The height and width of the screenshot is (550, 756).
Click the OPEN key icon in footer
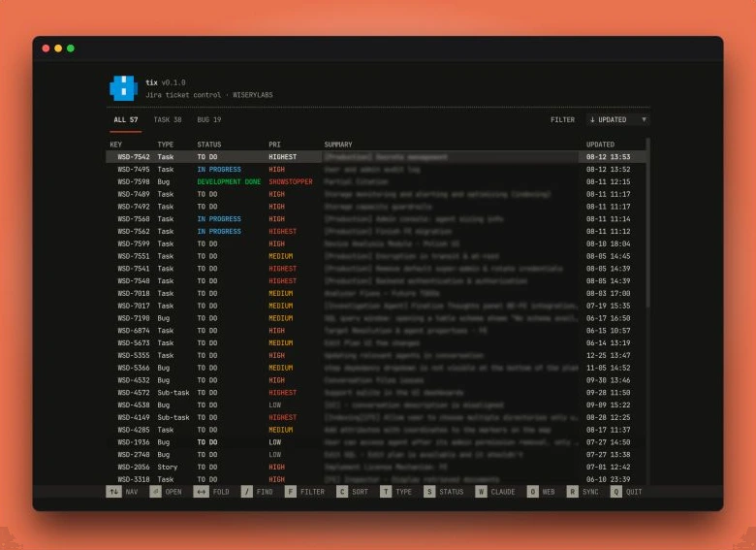(155, 492)
